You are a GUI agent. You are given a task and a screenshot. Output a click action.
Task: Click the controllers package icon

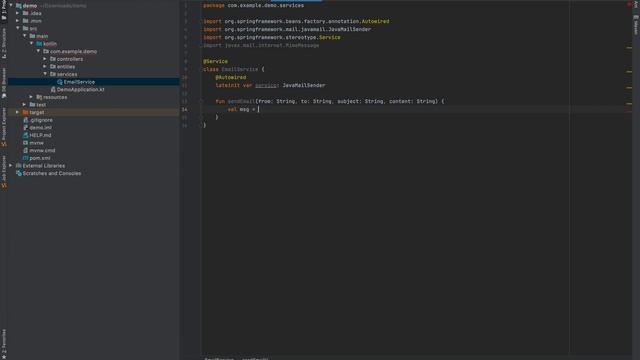point(53,59)
